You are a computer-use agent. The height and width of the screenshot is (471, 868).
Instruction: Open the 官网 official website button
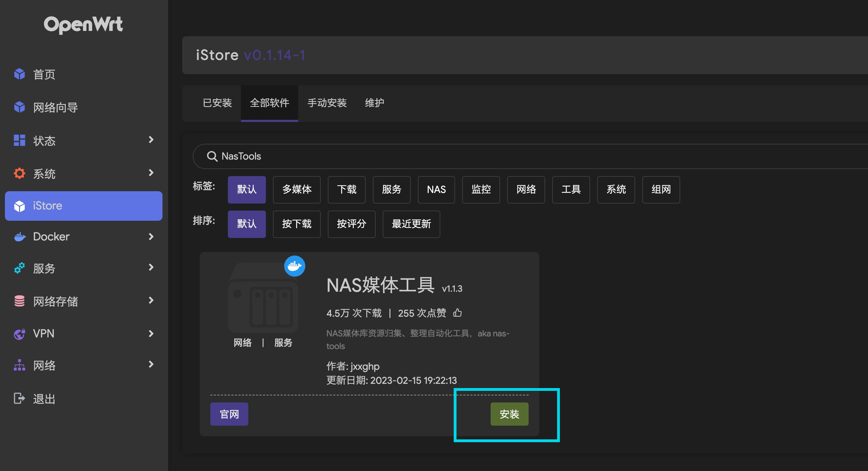coord(229,414)
